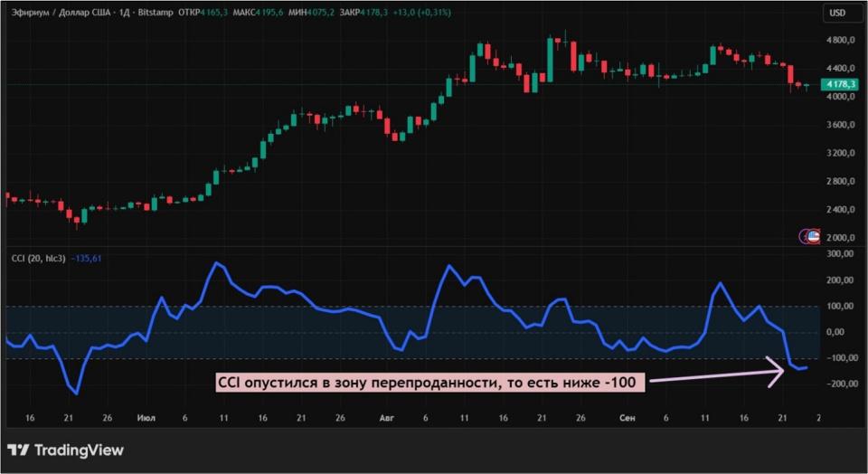Viewport: 868px width, 474px height.
Task: Click the 4800,0 price axis label
Action: tap(840, 41)
